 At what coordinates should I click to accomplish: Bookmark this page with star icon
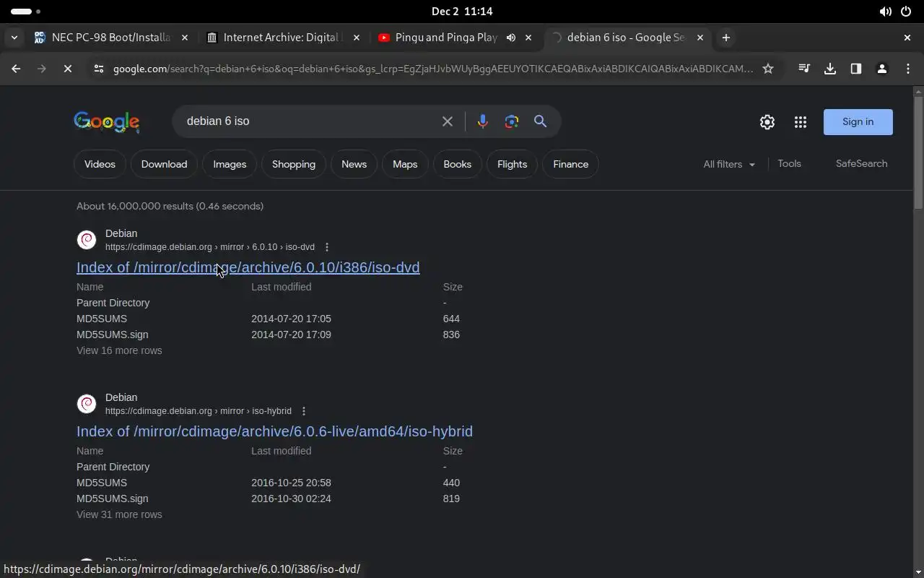(768, 69)
